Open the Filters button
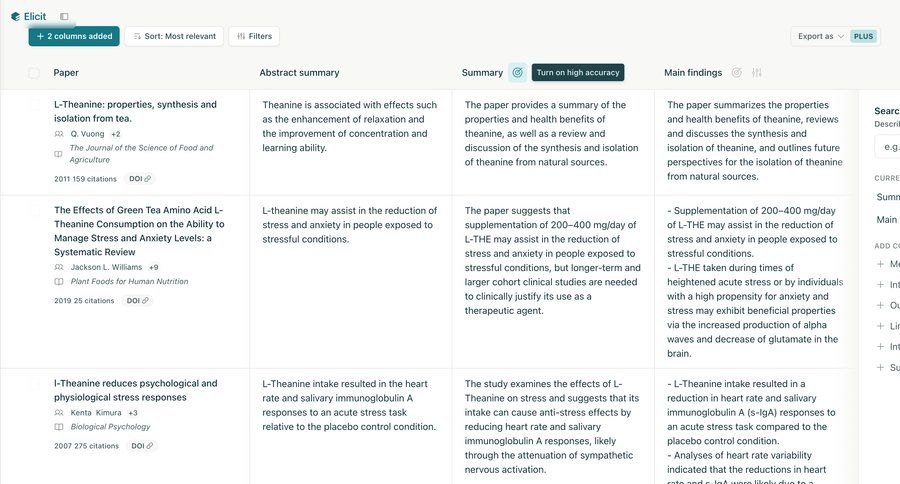The width and height of the screenshot is (900, 484). (x=254, y=36)
